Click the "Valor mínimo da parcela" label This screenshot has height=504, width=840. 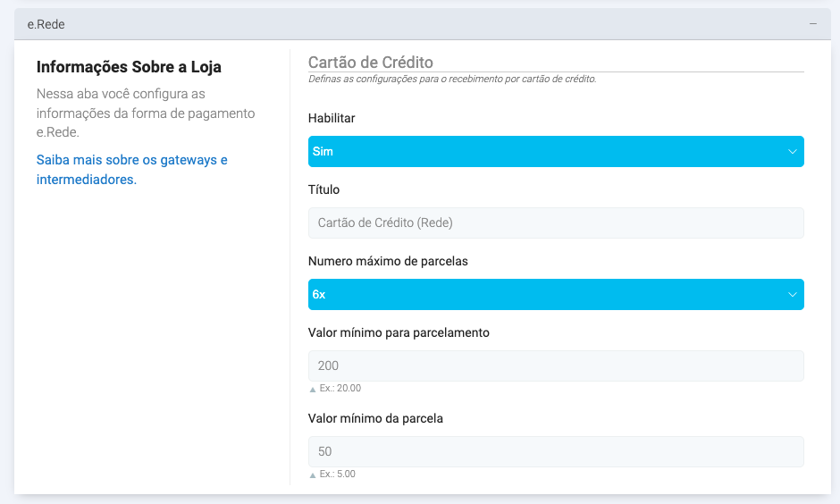375,418
